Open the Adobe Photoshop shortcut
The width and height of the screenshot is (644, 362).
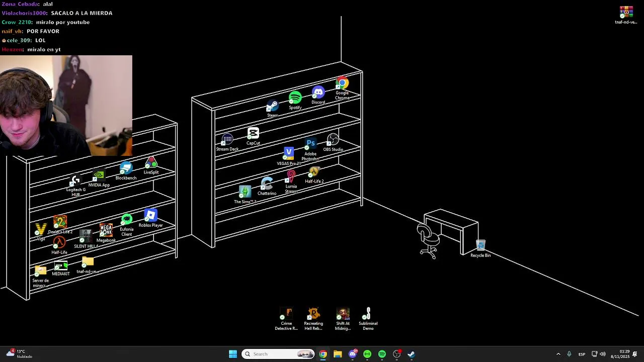pyautogui.click(x=310, y=149)
